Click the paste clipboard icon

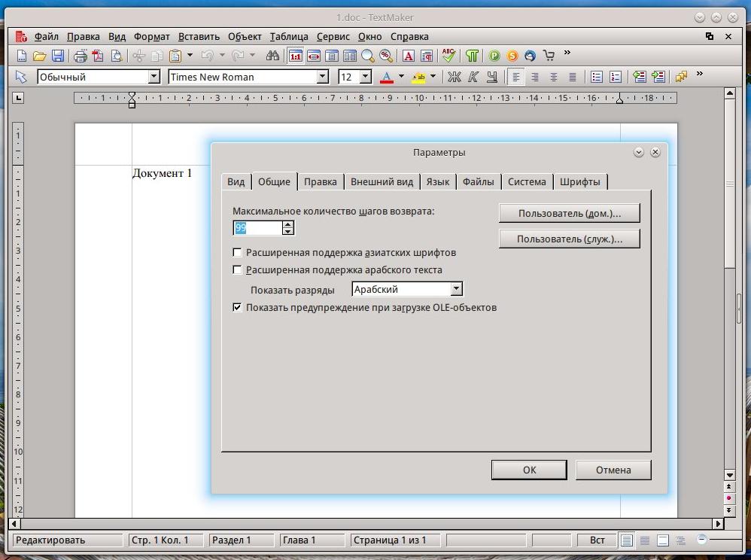click(x=175, y=56)
